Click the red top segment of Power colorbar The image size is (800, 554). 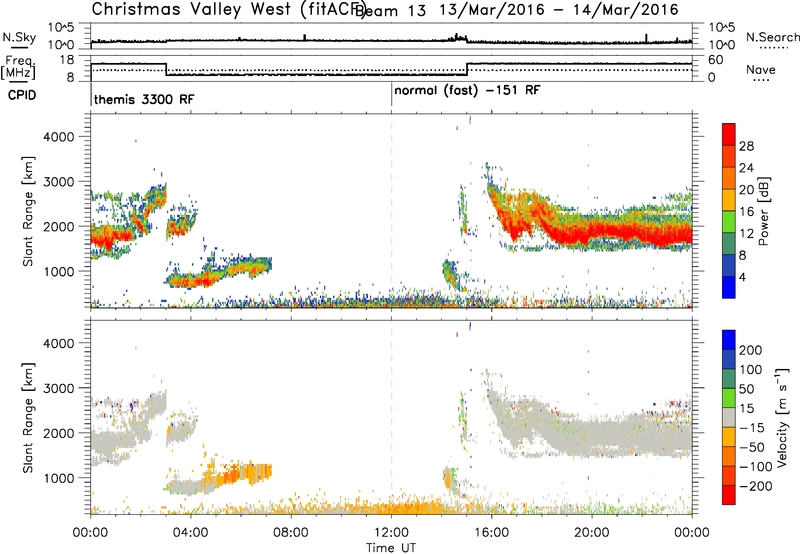tap(729, 135)
